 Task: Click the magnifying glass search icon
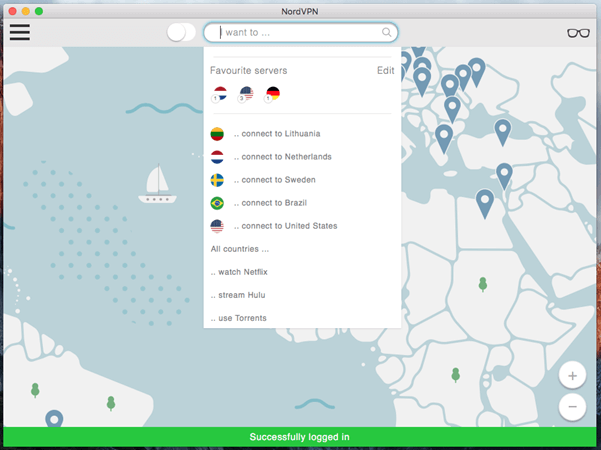pos(386,32)
